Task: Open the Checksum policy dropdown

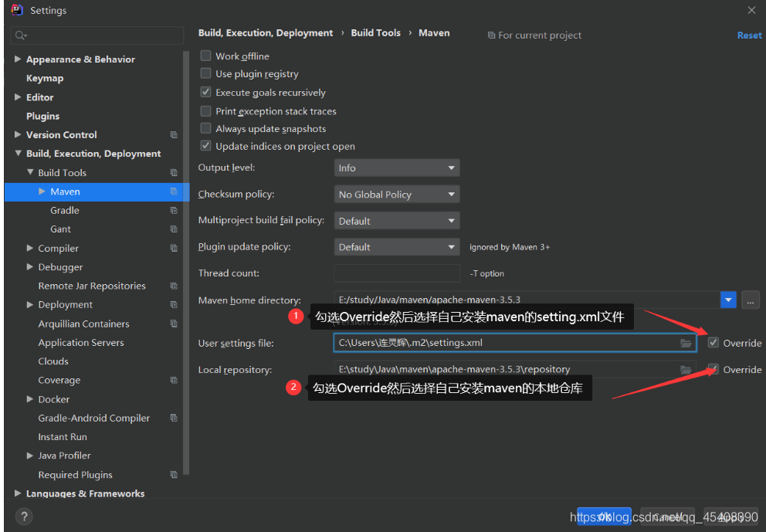Action: (397, 195)
